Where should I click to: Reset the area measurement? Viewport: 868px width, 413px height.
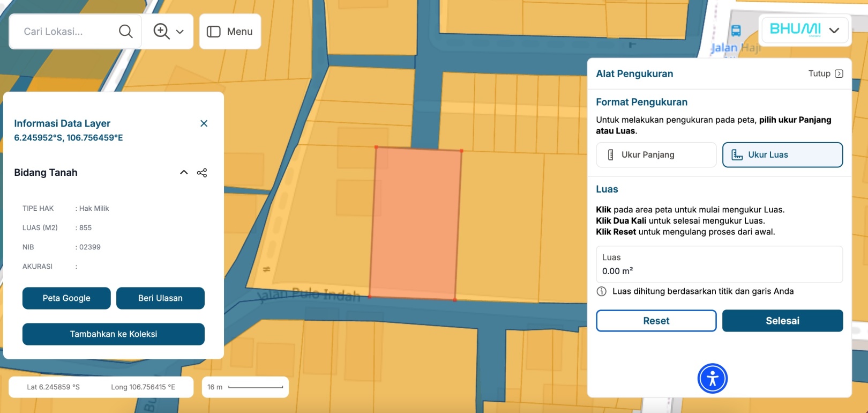(x=656, y=321)
